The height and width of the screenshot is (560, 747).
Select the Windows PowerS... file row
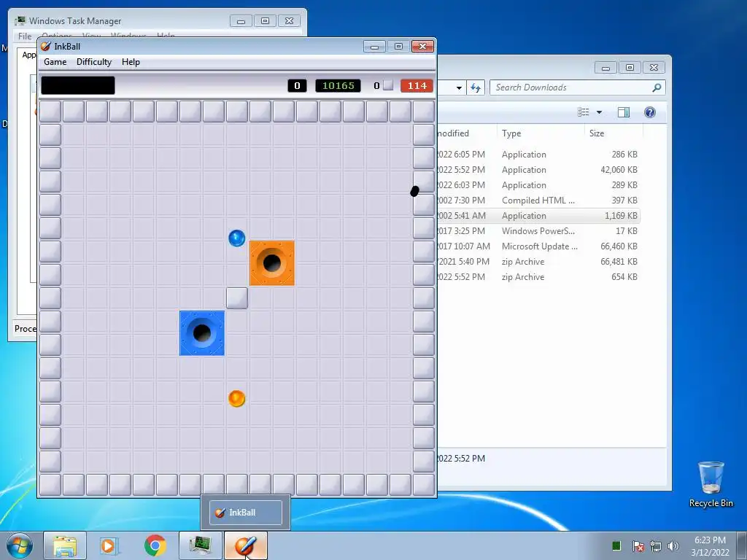click(538, 231)
